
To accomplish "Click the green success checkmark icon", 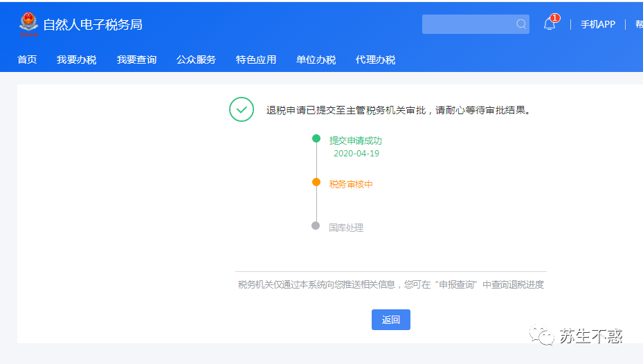I will click(242, 109).
